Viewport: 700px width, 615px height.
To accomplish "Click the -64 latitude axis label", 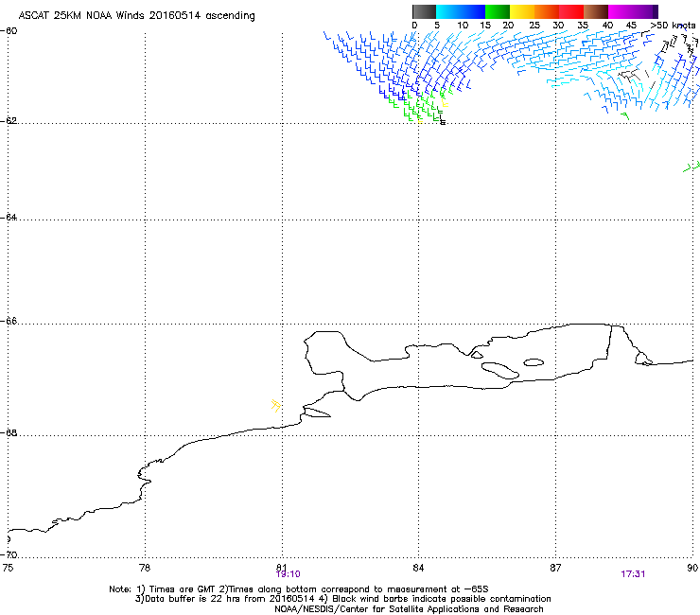I will tap(9, 217).
